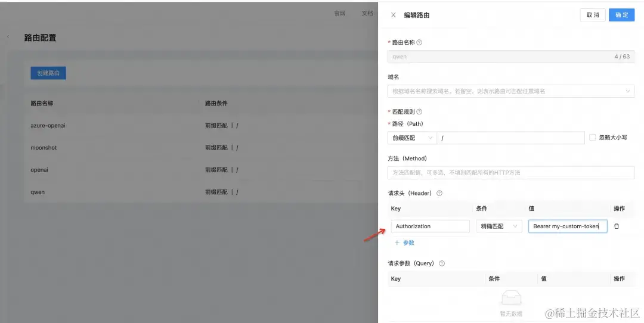This screenshot has height=323, width=644.
Task: Click the 4 / 63 character counter
Action: click(622, 57)
